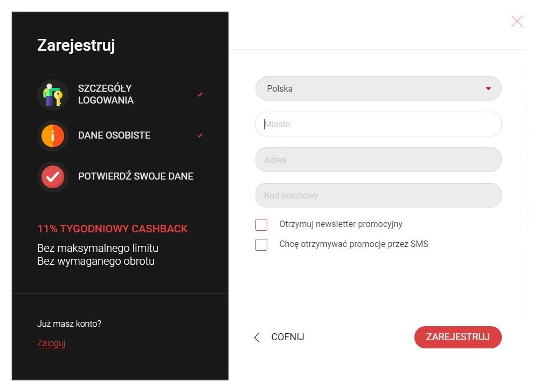Select the Potwierdź swoje dane step
The width and height of the screenshot is (540, 392).
coord(135,176)
